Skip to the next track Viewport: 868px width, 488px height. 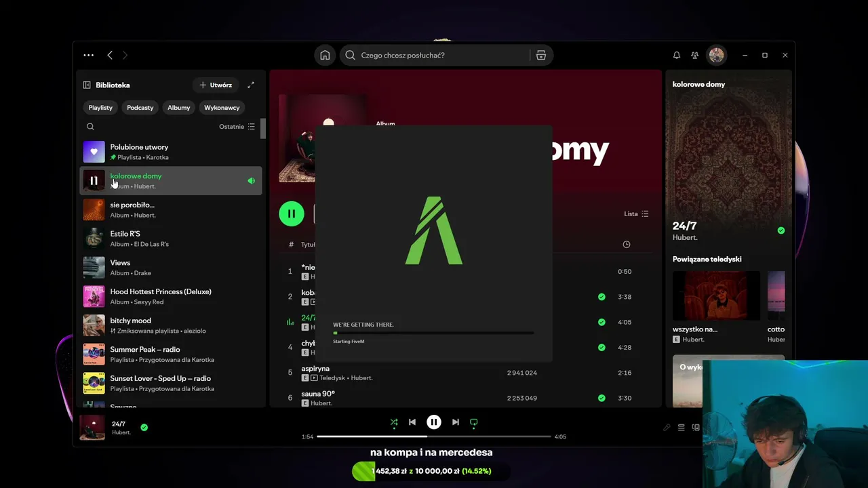click(456, 422)
